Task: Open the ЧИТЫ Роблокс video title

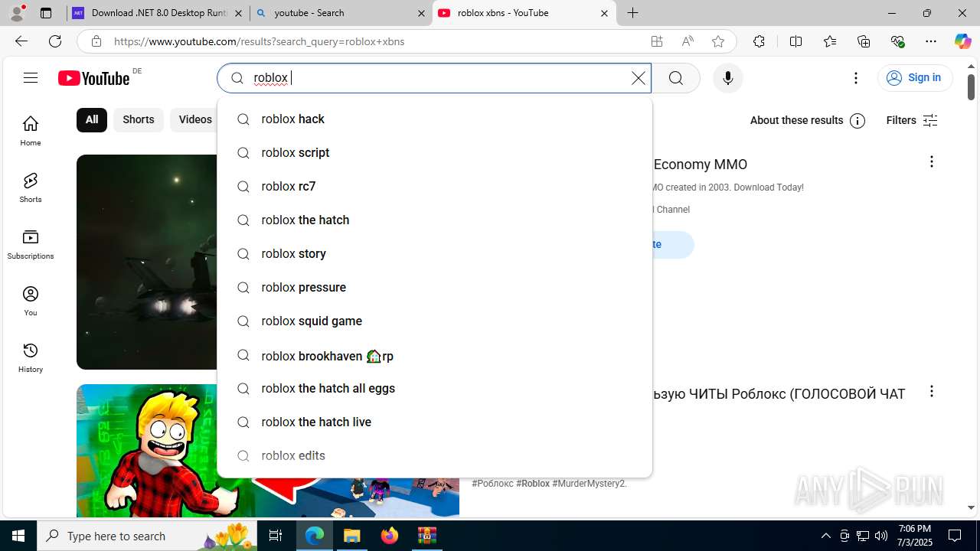Action: coord(779,394)
